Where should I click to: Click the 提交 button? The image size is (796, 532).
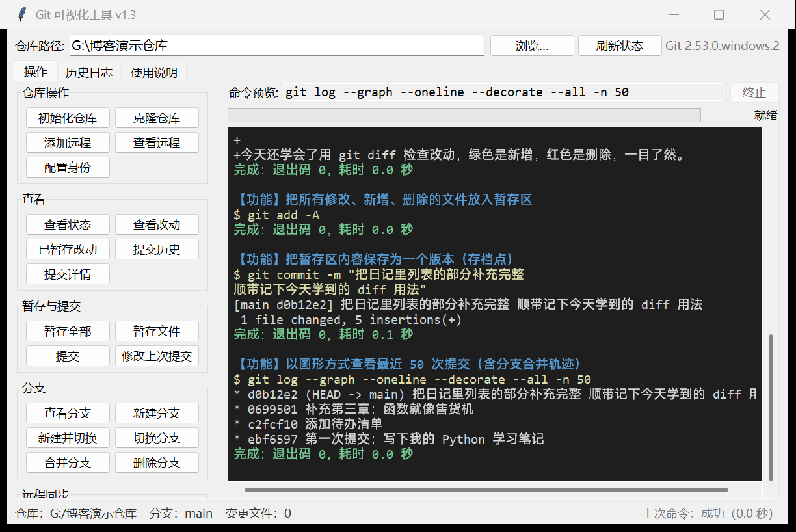point(68,356)
